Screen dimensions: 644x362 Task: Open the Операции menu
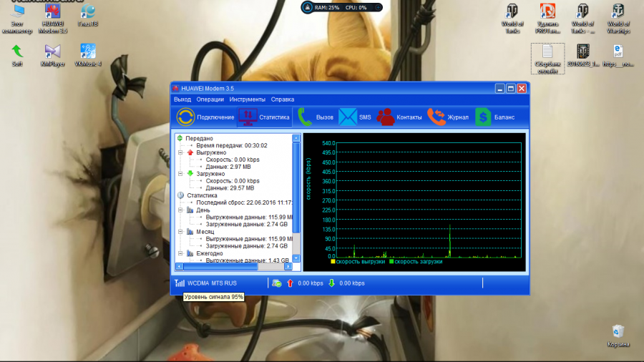[210, 99]
